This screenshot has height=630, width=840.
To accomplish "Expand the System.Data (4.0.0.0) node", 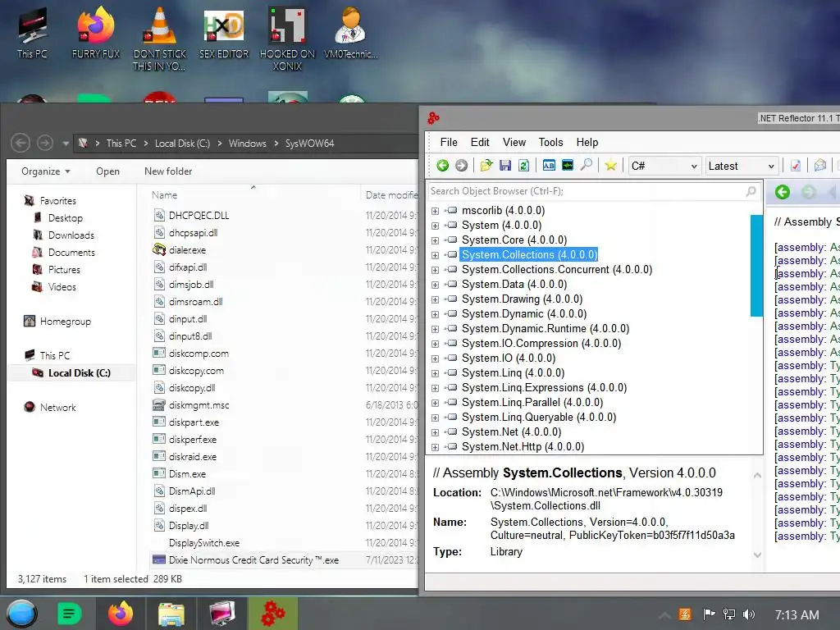I will coord(435,285).
